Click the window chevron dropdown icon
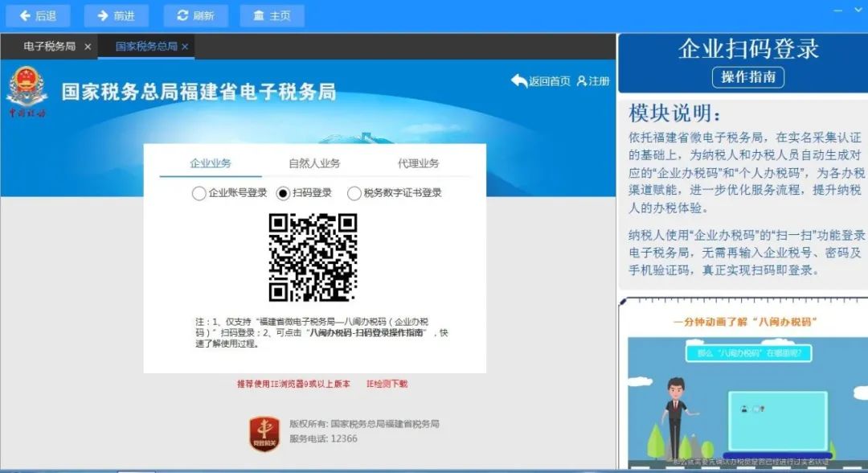Image resolution: width=868 pixels, height=473 pixels. pos(858,10)
